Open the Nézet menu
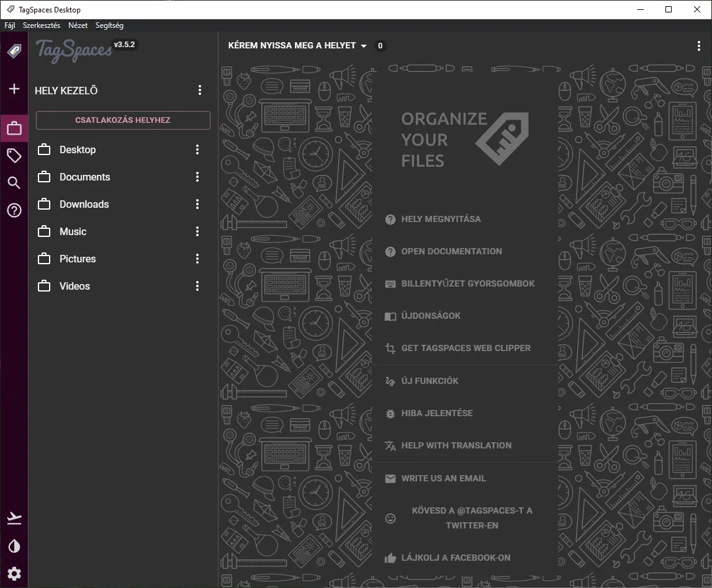Viewport: 712px width, 588px height. coord(78,25)
